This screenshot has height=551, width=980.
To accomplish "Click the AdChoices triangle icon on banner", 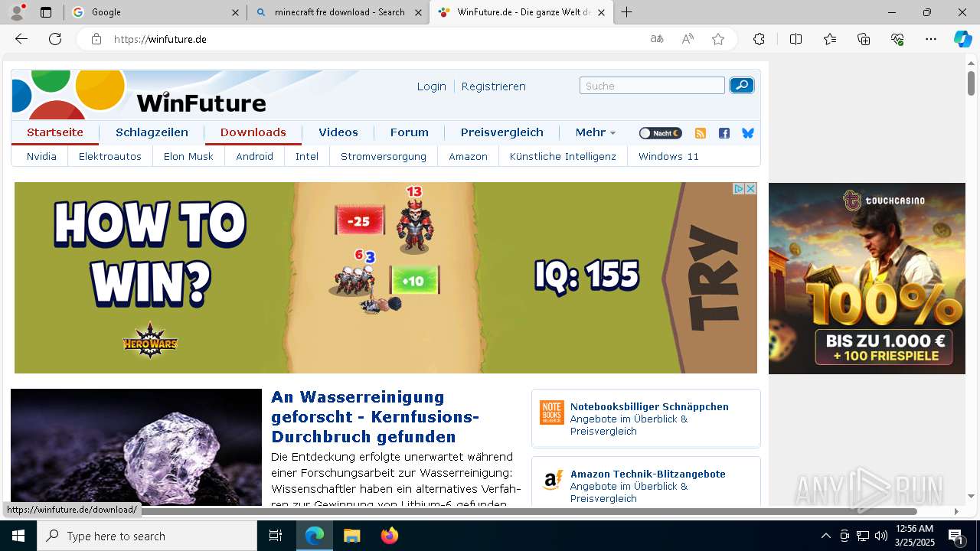I will tap(740, 188).
